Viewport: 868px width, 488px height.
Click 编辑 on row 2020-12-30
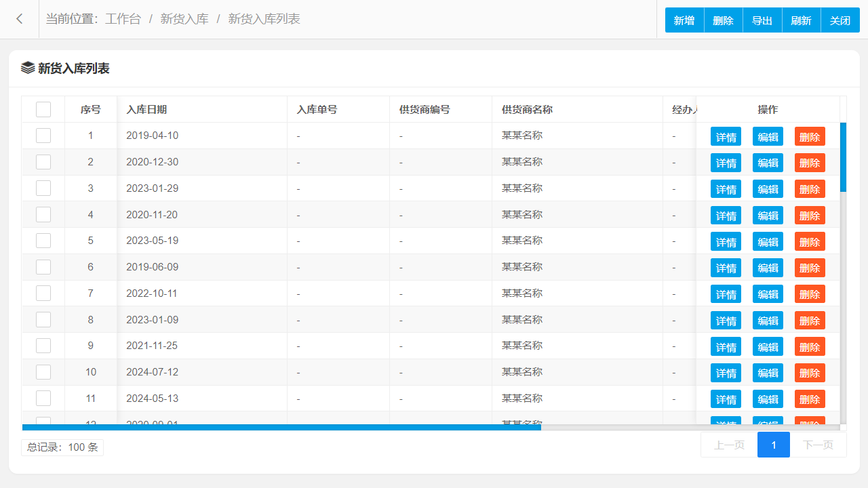click(x=768, y=163)
